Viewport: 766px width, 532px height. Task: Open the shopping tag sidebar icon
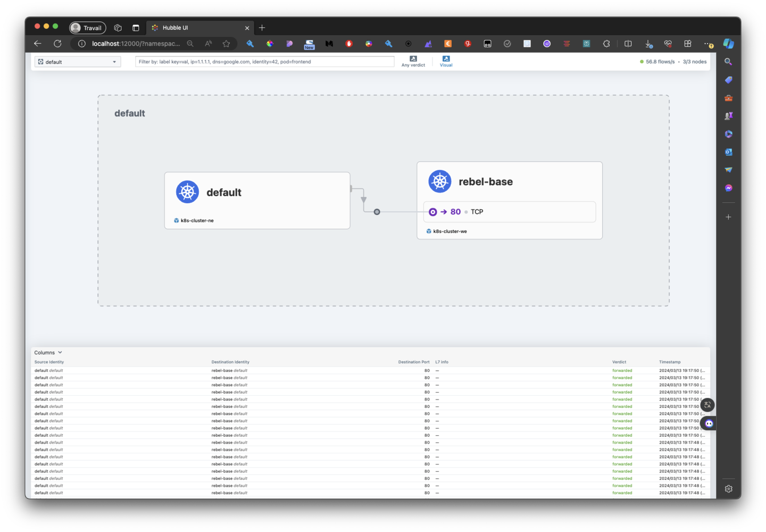click(728, 80)
